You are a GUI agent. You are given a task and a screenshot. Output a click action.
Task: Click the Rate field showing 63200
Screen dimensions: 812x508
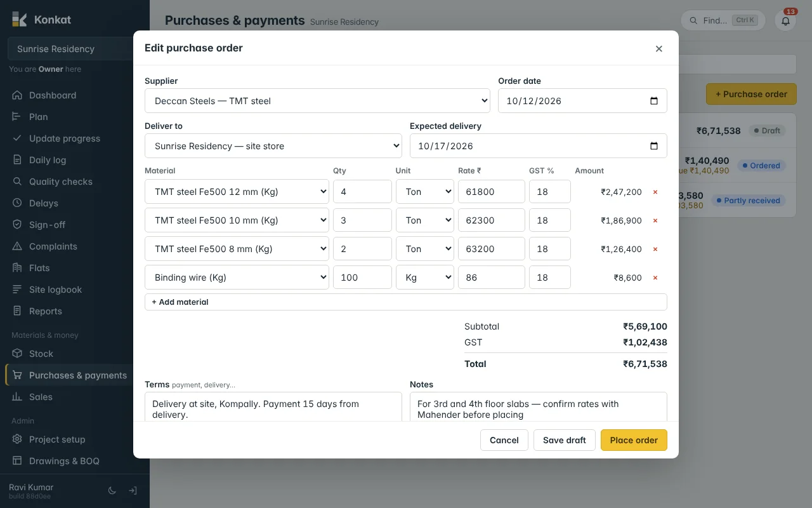(x=492, y=249)
